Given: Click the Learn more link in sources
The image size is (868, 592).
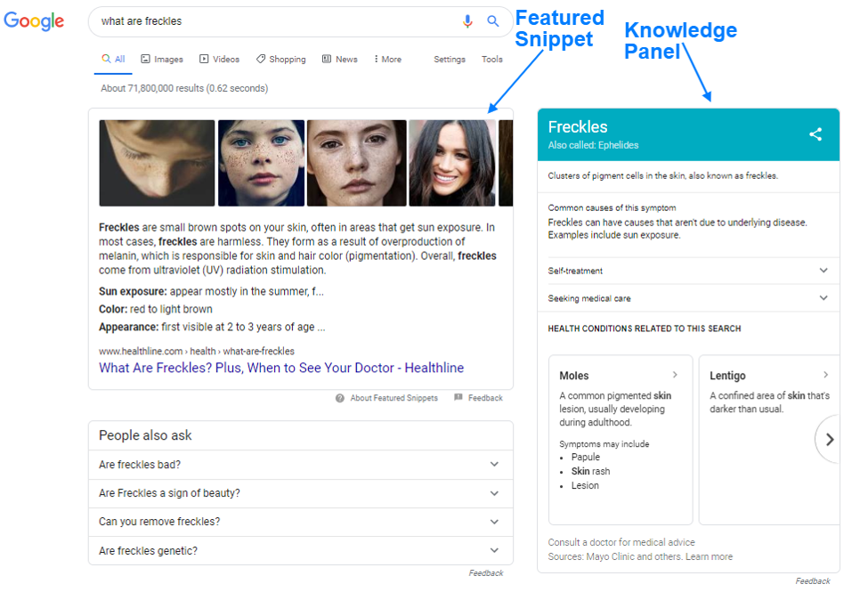Looking at the screenshot, I should pos(709,556).
